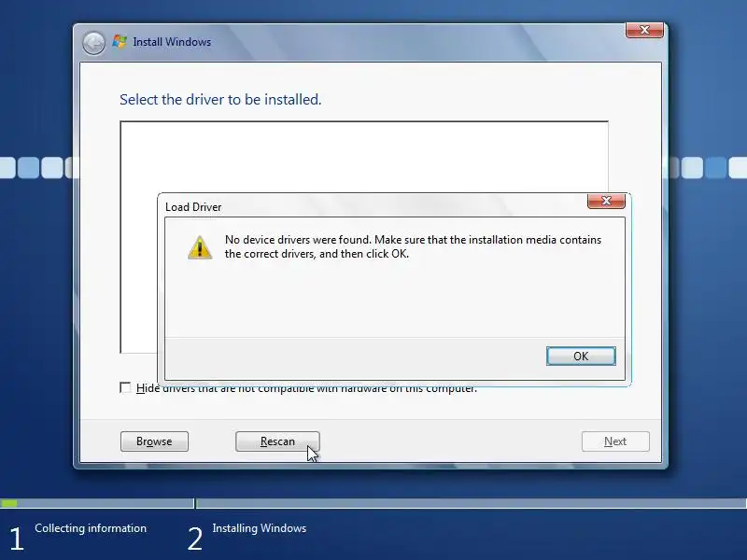Click the setup progress bar
Viewport: 747px width, 560px height.
373,503
